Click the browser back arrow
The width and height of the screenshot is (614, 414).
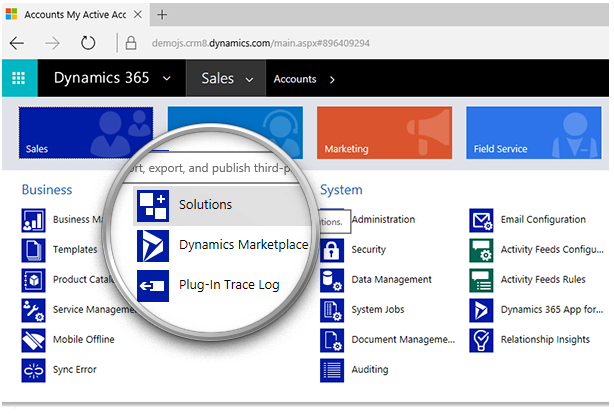point(17,43)
